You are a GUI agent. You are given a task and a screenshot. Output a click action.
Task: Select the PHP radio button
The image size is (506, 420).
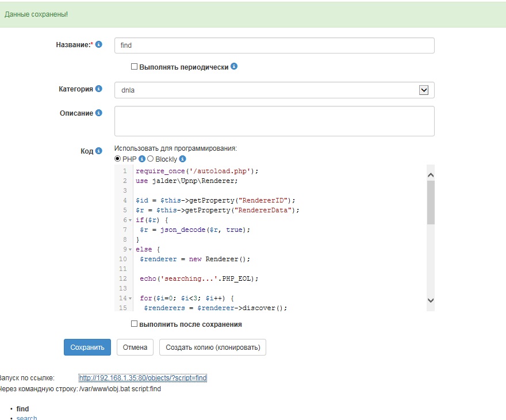[x=118, y=159]
